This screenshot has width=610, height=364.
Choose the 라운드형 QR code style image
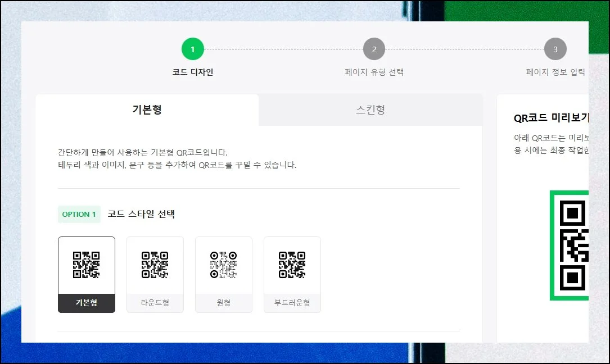pos(155,265)
